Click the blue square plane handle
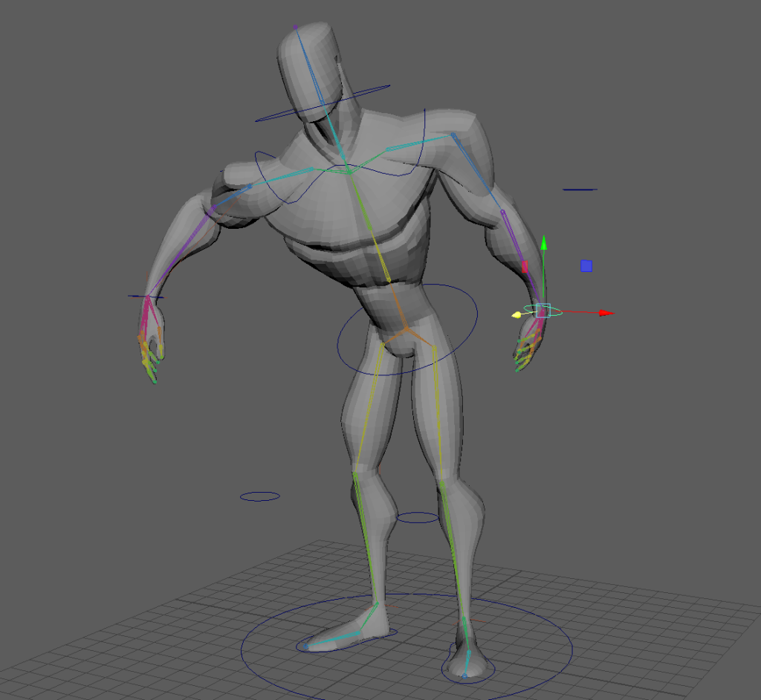 tap(586, 265)
